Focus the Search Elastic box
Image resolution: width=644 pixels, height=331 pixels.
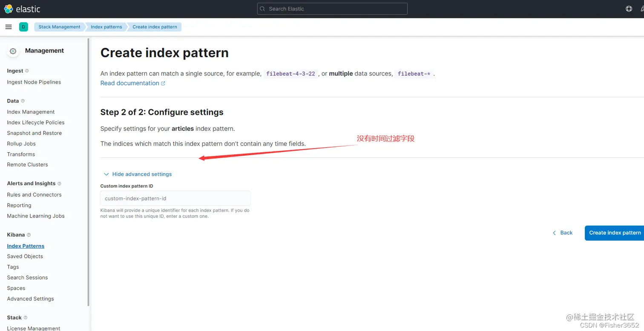[332, 9]
